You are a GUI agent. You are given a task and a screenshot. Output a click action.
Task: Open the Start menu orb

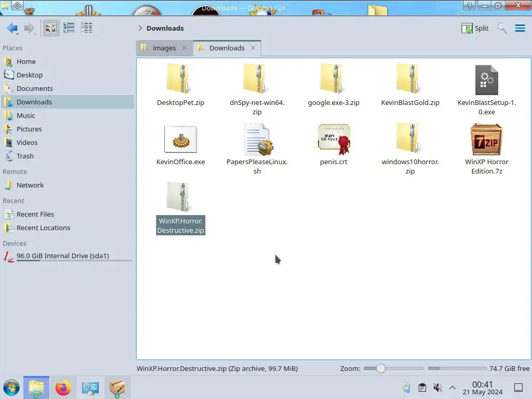(11, 388)
